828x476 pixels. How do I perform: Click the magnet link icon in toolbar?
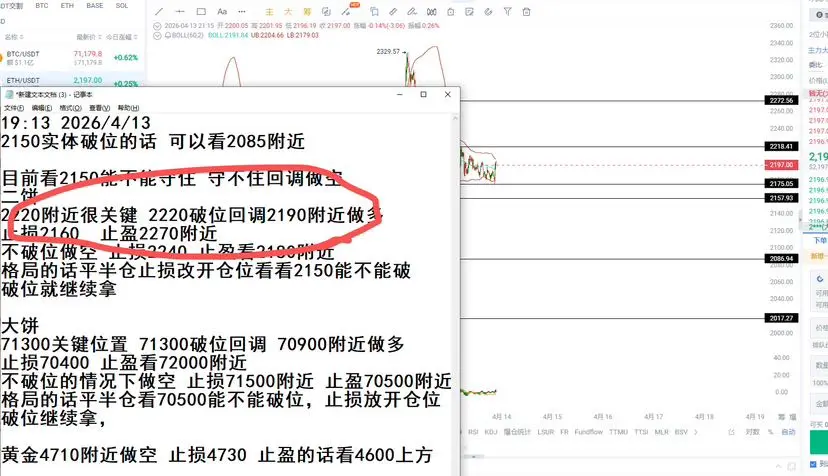pyautogui.click(x=488, y=12)
